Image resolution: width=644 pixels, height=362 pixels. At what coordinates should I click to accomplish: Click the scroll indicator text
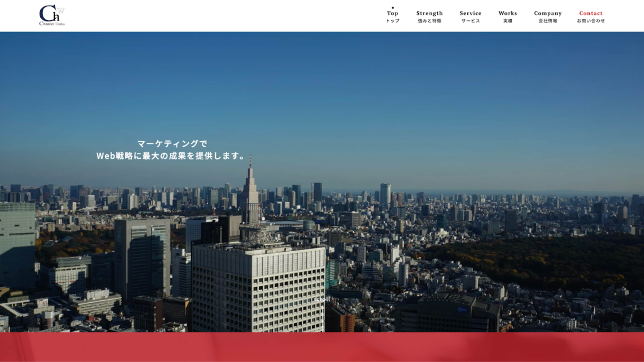tap(321, 299)
